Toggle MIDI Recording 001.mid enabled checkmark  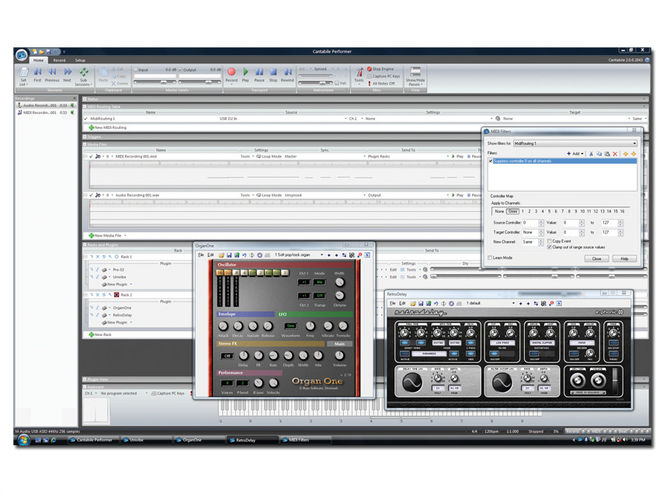point(91,156)
